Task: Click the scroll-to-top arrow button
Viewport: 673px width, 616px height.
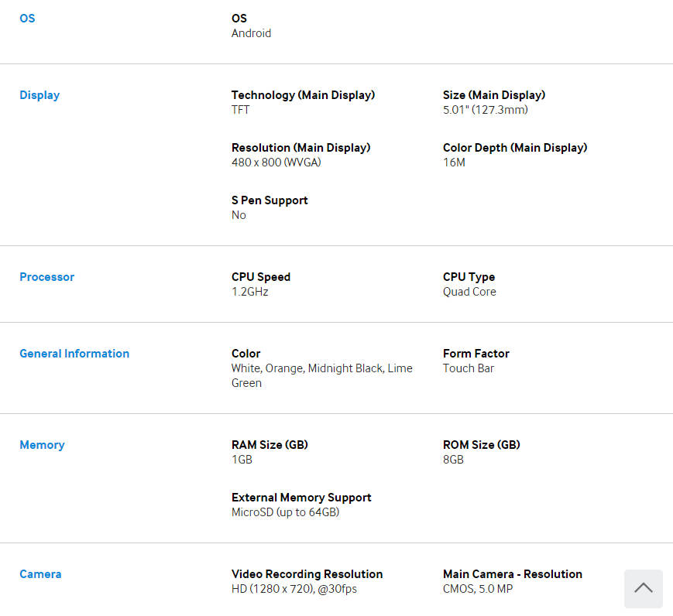Action: tap(643, 588)
